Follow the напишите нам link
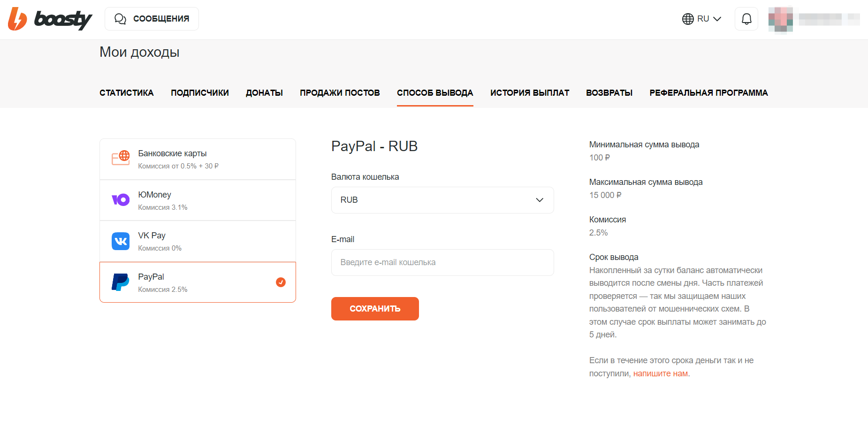The height and width of the screenshot is (427, 868). tap(660, 374)
